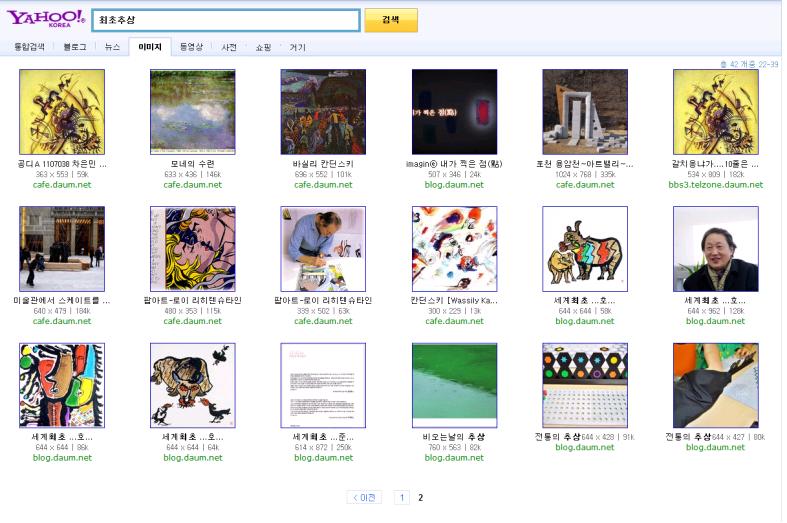Click the title 공디A 1107038 차은민 ...
Viewport: 787px width, 523px height.
coord(62,164)
